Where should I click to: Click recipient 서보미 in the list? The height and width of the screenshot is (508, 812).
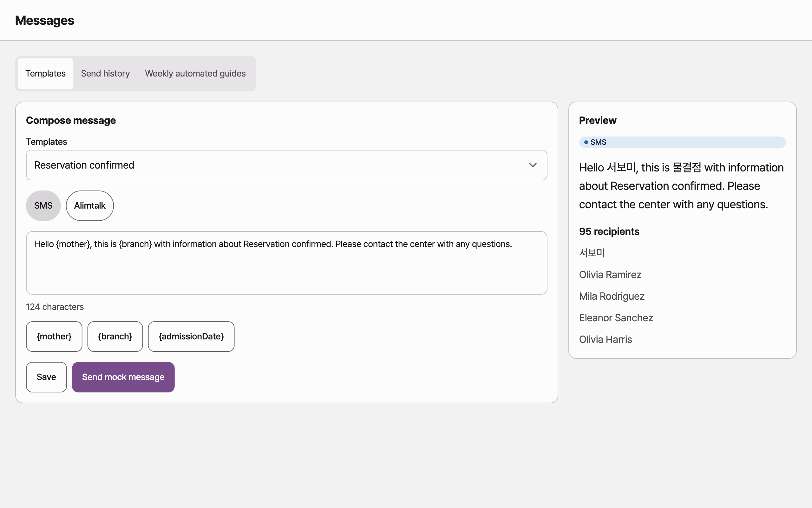592,253
